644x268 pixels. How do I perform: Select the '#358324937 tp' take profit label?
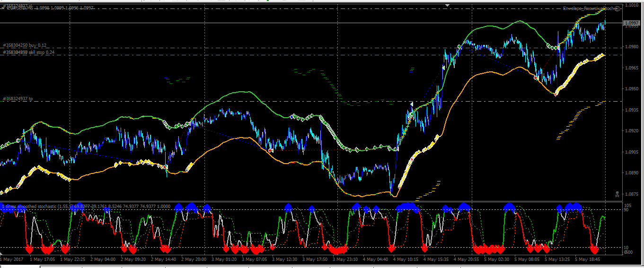tap(18, 99)
